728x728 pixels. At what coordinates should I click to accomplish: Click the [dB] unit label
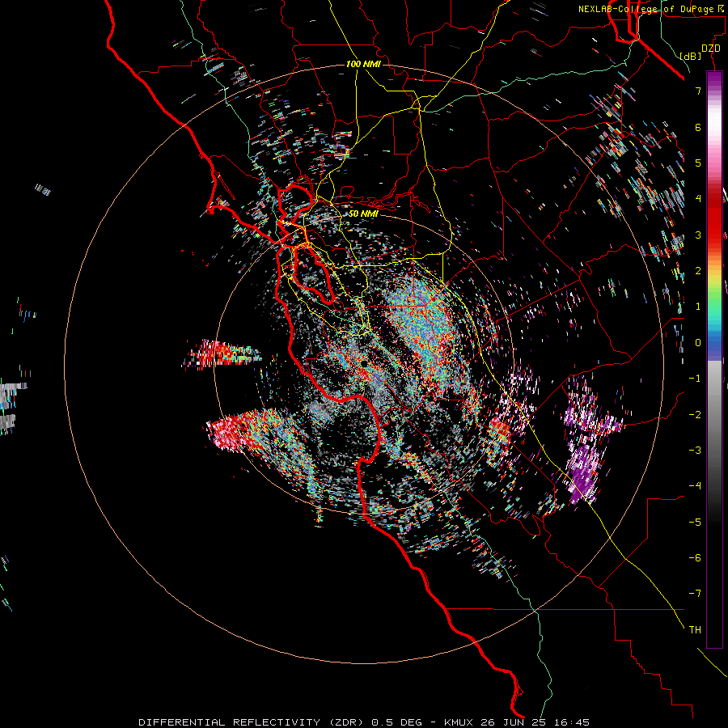(x=691, y=56)
